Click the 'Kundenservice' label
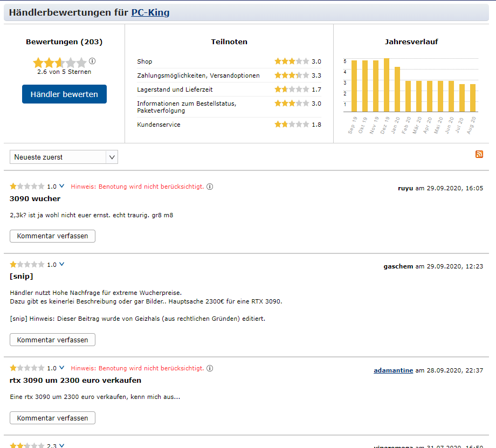496x448 pixels. tap(159, 125)
